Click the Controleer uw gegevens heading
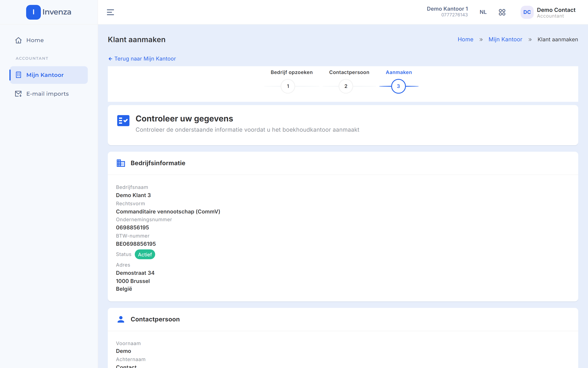 coord(184,119)
